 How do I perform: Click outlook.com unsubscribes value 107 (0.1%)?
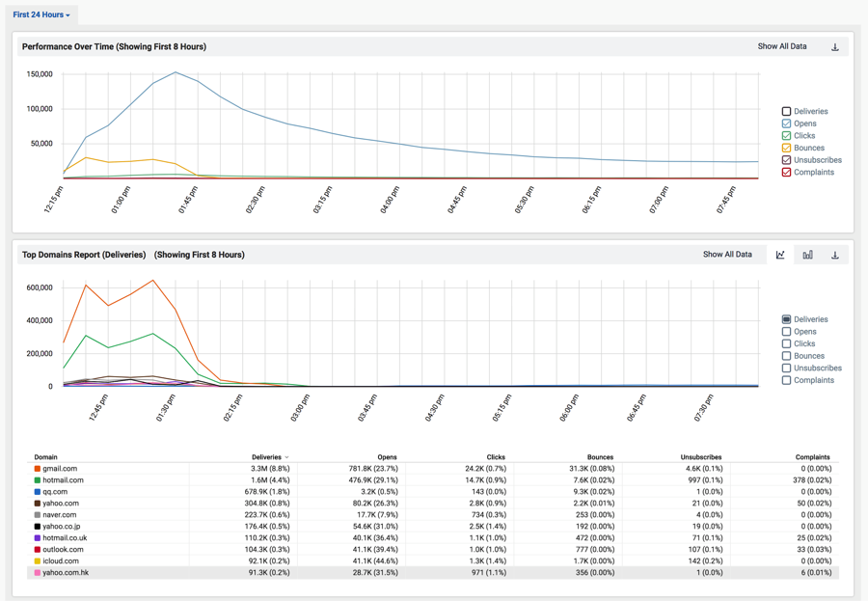[705, 550]
